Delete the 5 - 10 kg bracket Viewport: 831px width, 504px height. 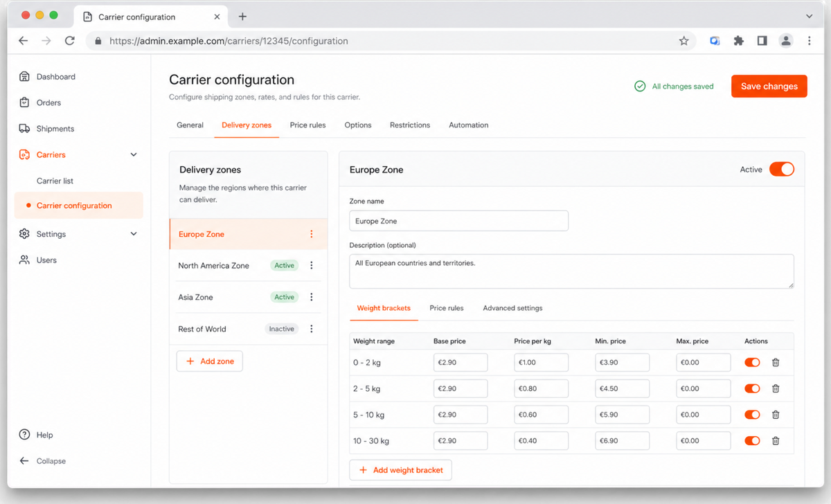pyautogui.click(x=776, y=415)
